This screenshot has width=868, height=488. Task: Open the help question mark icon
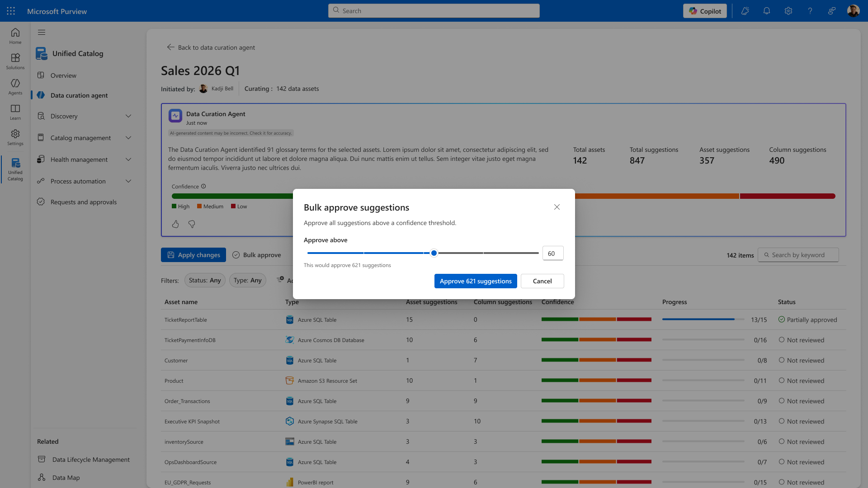(810, 11)
